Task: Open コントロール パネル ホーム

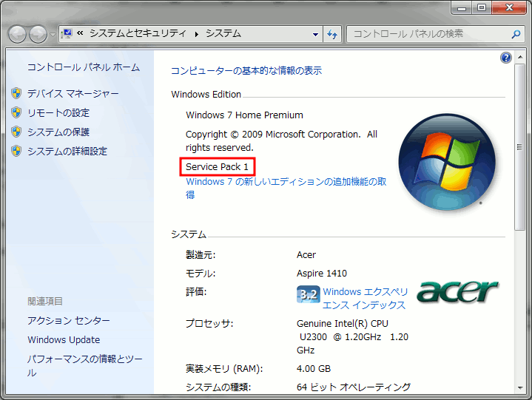Action: tap(83, 67)
